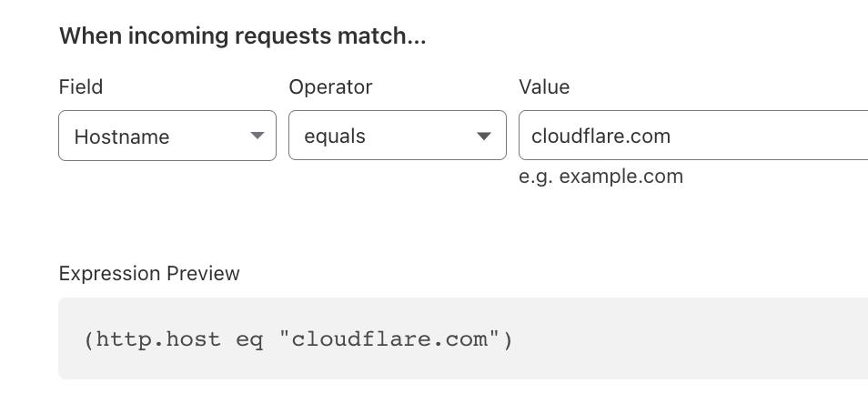Click the "Operator" column label
Screen dimensions: 868x404
(x=330, y=87)
